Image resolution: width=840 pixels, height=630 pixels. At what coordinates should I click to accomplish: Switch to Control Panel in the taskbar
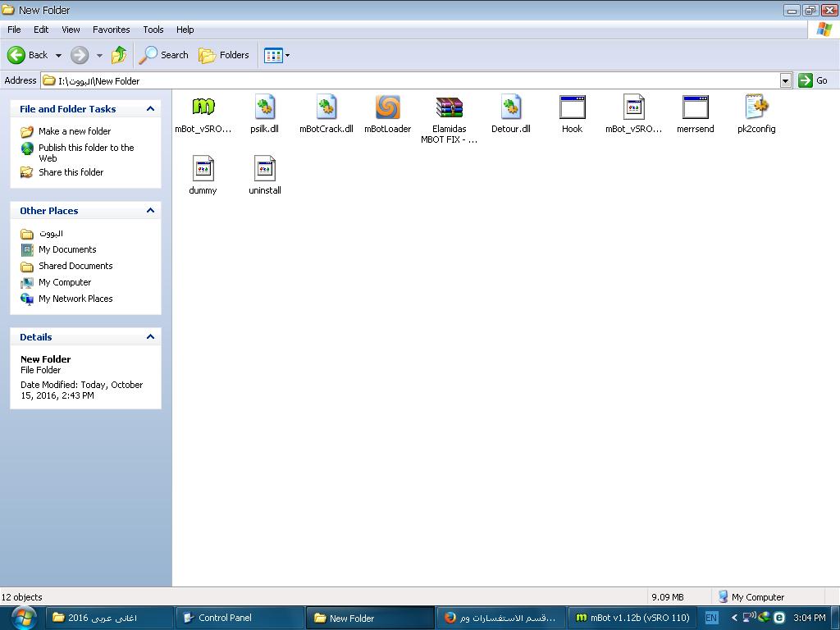point(240,618)
